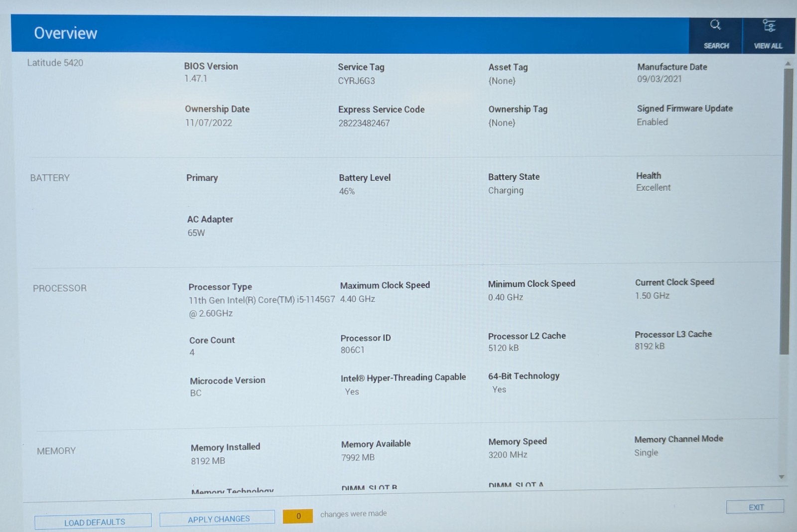Image resolution: width=797 pixels, height=532 pixels.
Task: Click Maximum Clock Speed 4.40 GHz
Action: point(358,299)
